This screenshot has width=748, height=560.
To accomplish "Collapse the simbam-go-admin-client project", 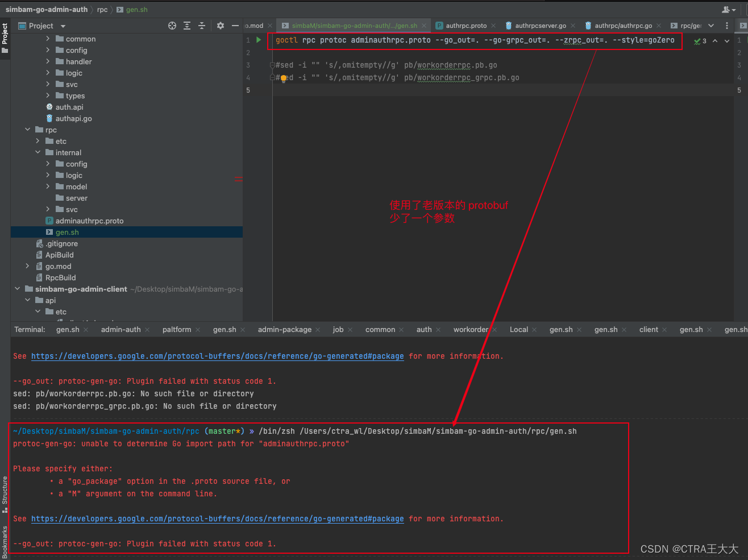I will [17, 289].
